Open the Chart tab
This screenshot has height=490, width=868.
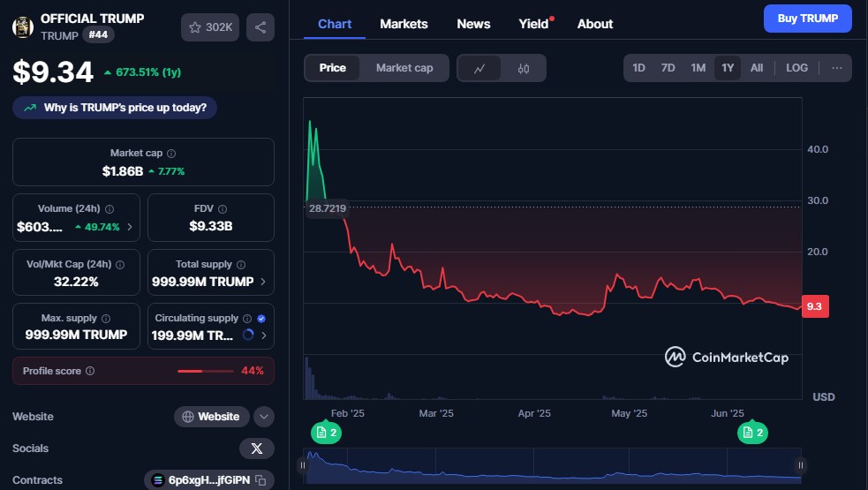335,24
